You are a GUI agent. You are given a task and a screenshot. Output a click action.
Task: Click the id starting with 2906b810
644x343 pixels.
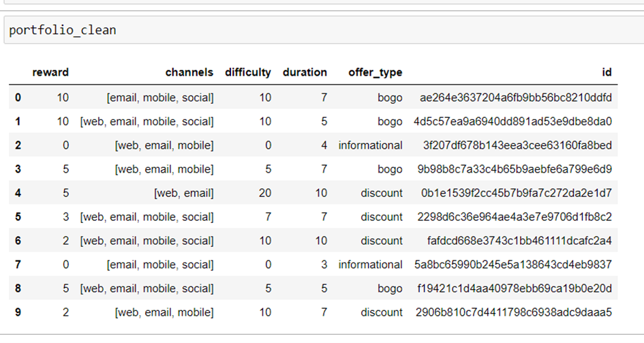tap(515, 312)
